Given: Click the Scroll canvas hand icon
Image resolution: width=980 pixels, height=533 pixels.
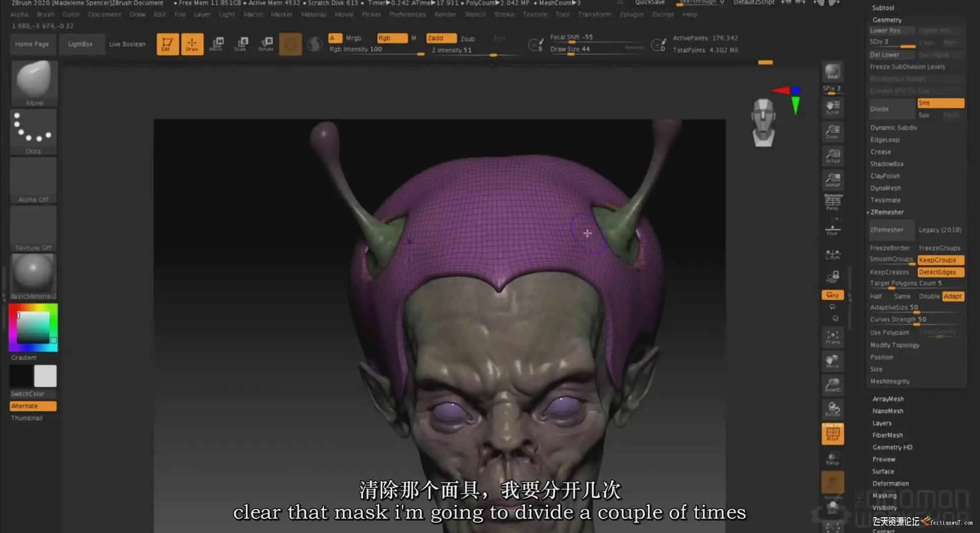Looking at the screenshot, I should (833, 107).
